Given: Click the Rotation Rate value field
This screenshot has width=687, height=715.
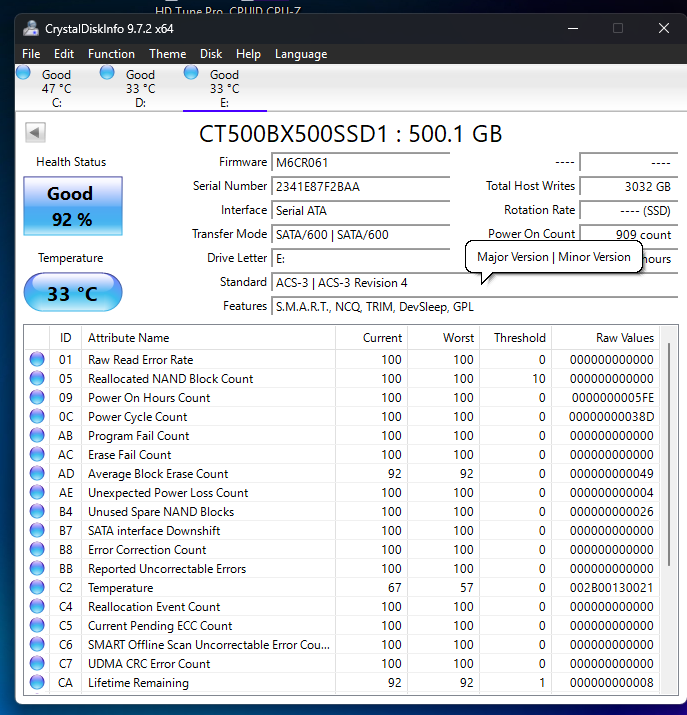Looking at the screenshot, I should point(629,211).
